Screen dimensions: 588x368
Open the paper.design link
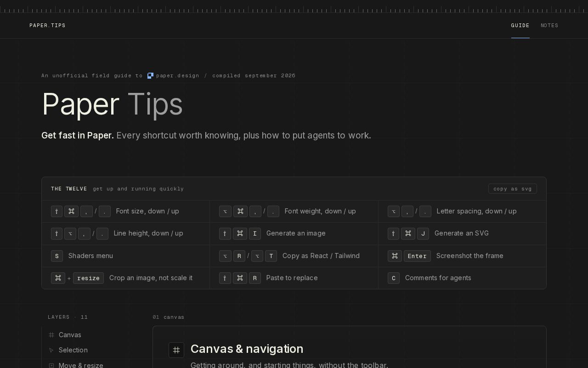pyautogui.click(x=174, y=75)
